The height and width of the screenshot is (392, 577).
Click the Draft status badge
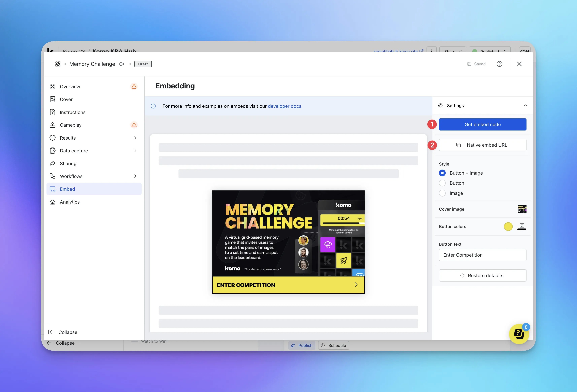pyautogui.click(x=143, y=64)
